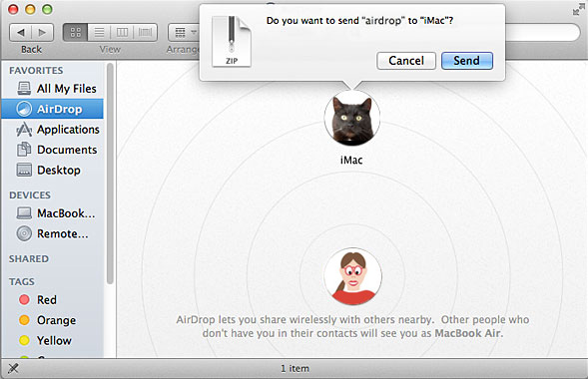Viewport: 588px width, 379px height.
Task: Click the Documents sidebar icon
Action: click(24, 150)
